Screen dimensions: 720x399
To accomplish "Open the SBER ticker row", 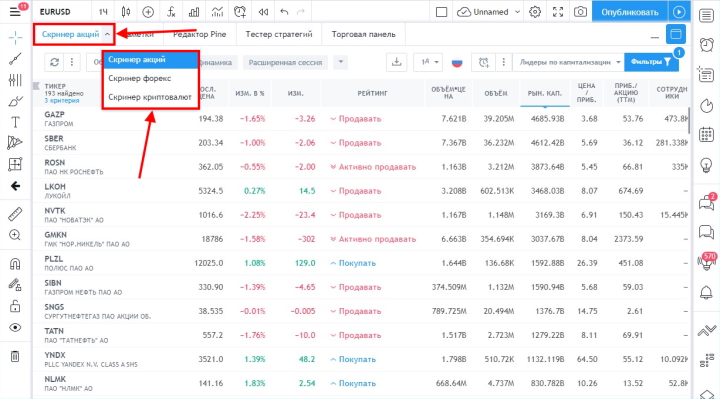I will point(360,143).
